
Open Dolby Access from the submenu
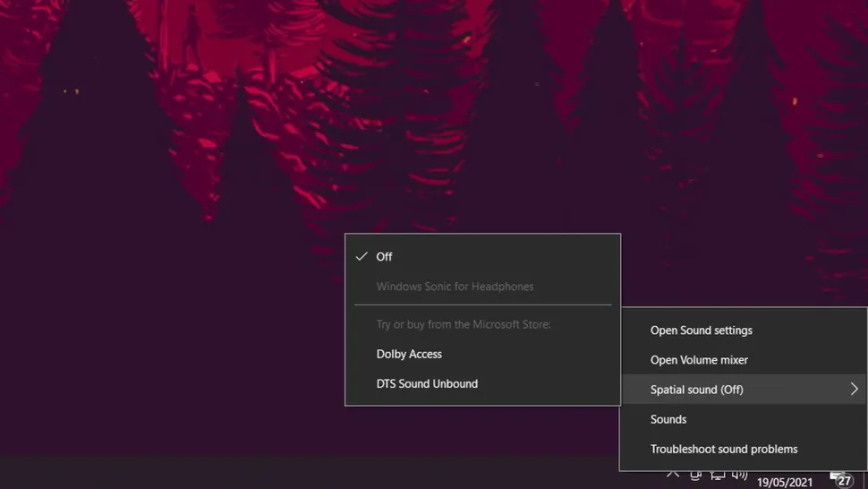pos(482,354)
